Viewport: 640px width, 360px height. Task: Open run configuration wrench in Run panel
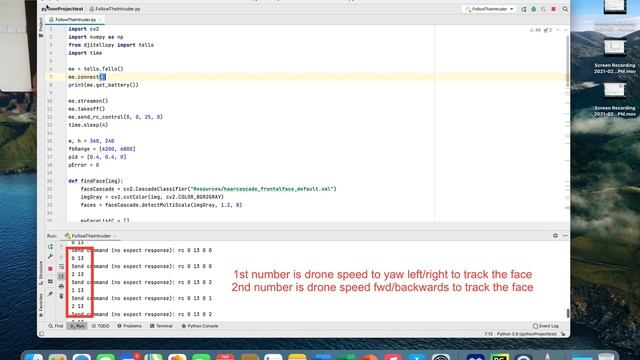pos(50,256)
